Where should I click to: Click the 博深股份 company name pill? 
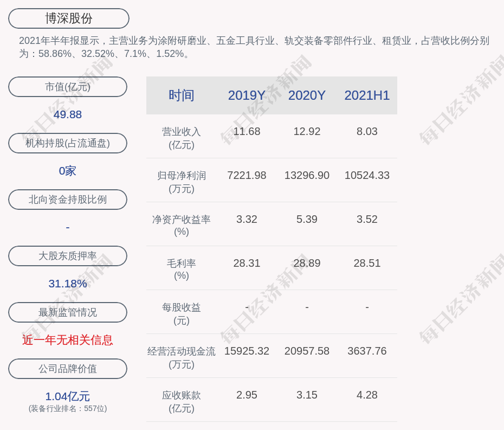(69, 18)
